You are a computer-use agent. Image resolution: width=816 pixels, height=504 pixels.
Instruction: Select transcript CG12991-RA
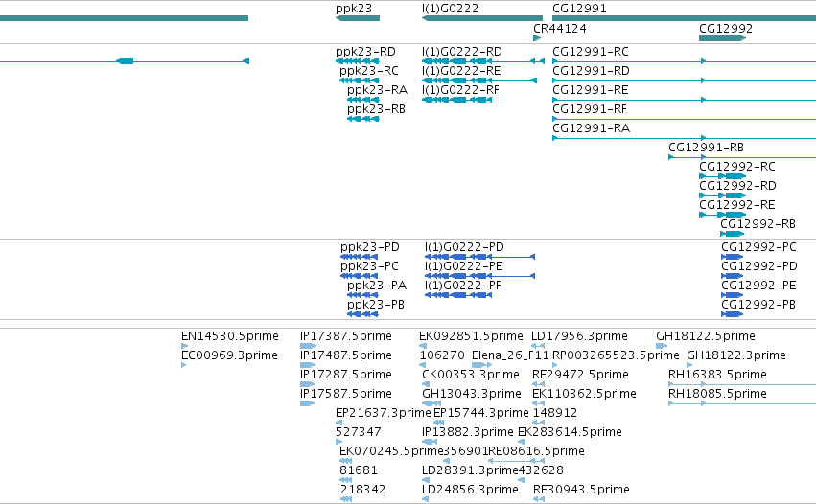point(684,138)
